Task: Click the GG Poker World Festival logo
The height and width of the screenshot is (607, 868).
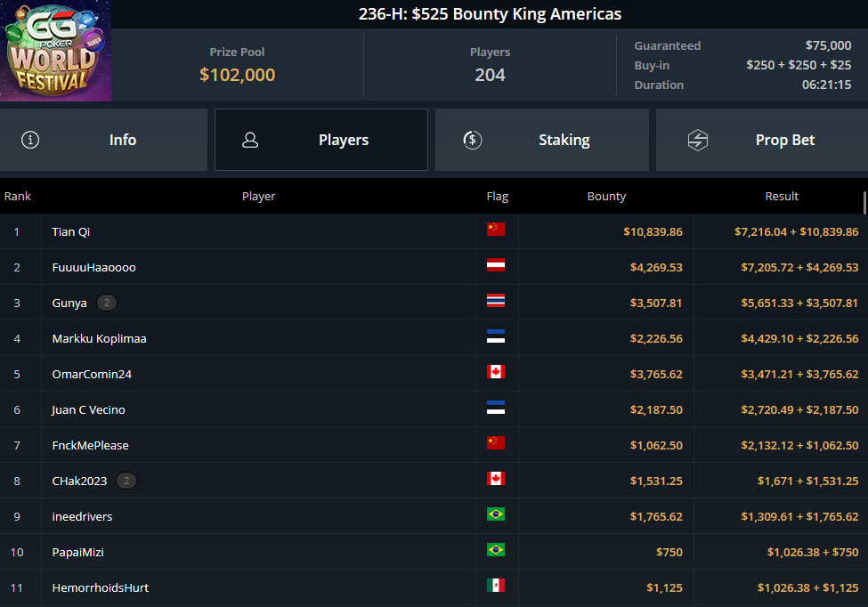Action: click(55, 51)
